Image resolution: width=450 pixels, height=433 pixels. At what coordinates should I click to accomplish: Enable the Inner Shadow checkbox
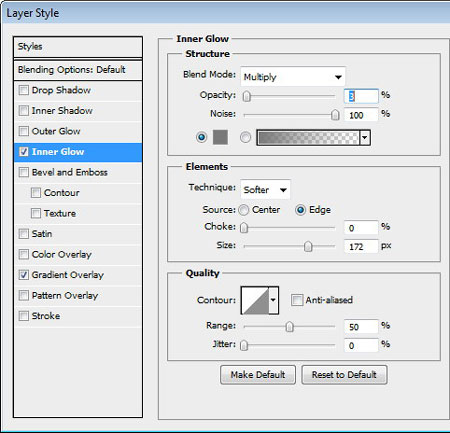click(x=24, y=110)
